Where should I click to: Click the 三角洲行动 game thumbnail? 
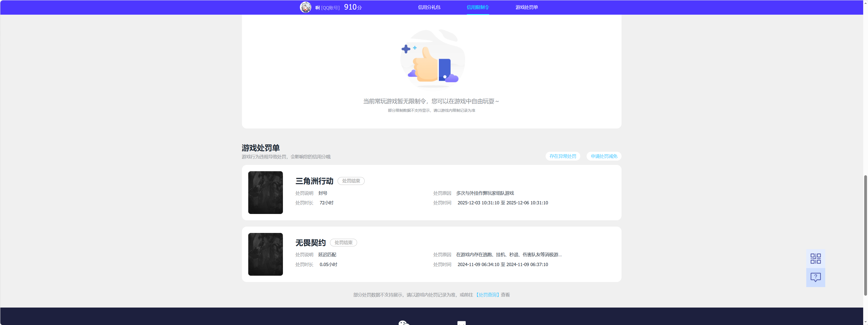coord(265,192)
